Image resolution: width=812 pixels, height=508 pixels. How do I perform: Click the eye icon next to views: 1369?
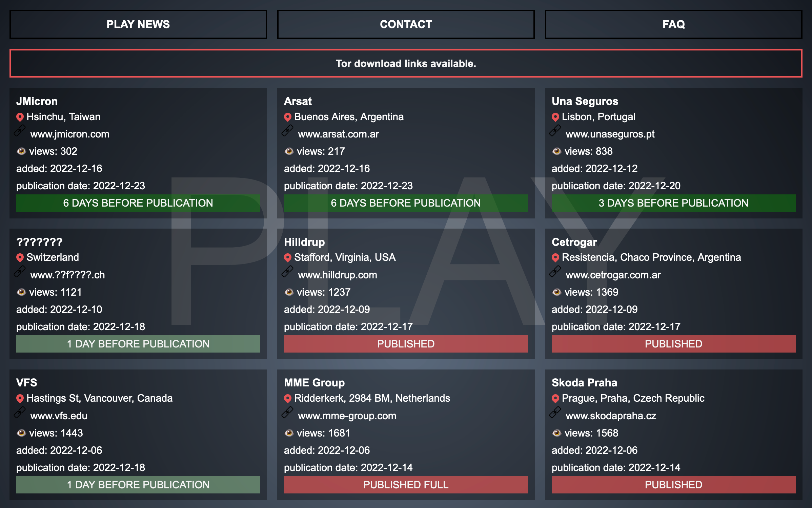(556, 292)
